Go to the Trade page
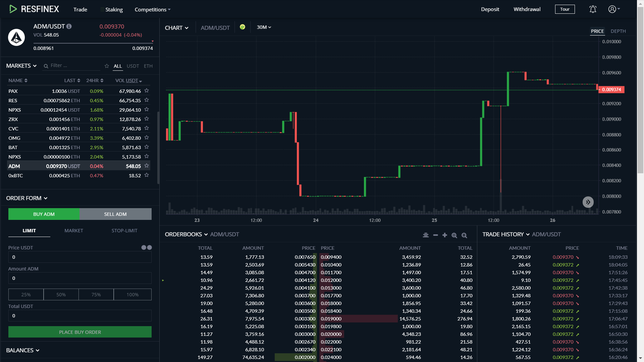The height and width of the screenshot is (362, 644). coord(80,9)
